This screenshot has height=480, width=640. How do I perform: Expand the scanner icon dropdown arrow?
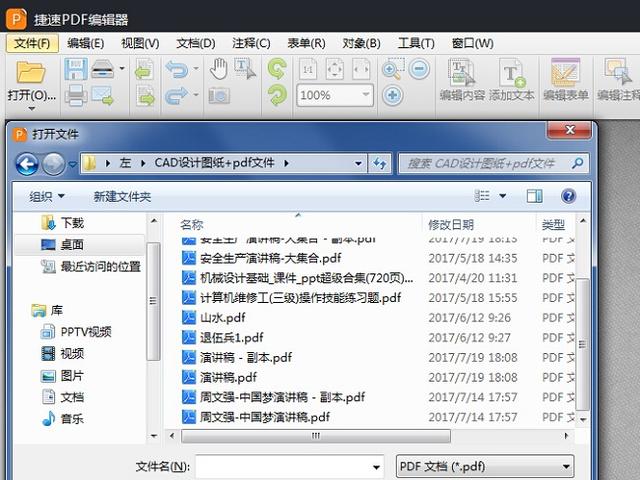(x=122, y=68)
